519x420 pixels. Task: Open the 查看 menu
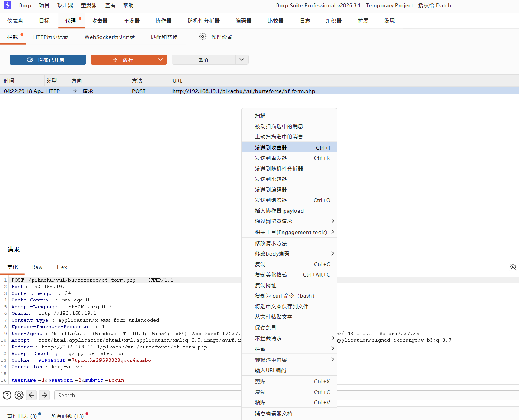tap(110, 5)
